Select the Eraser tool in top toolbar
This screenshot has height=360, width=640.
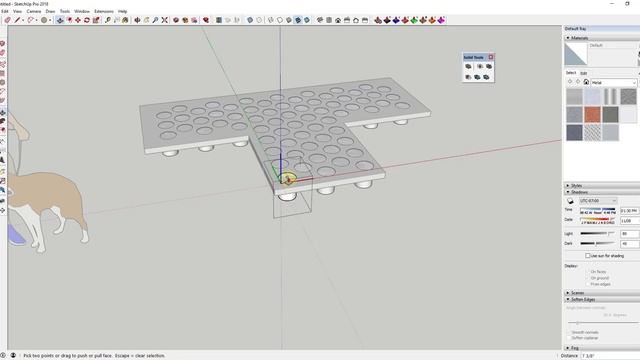(7, 20)
